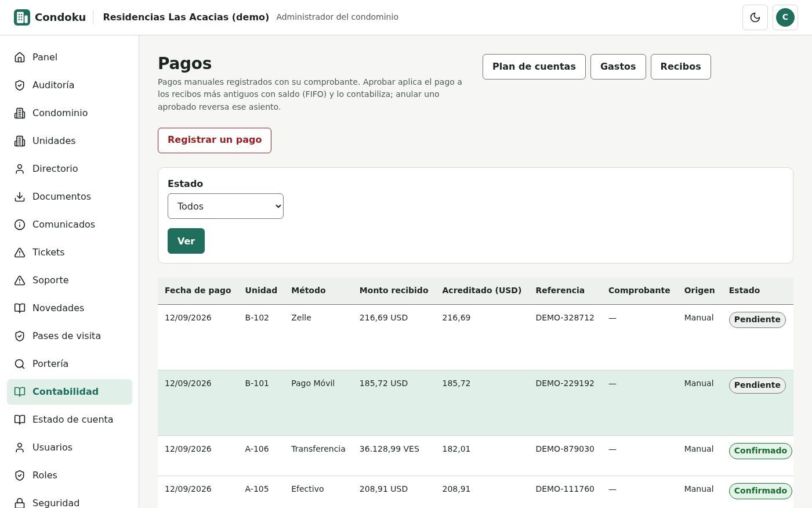Click reference DEMO-328712
The image size is (812, 508).
[x=565, y=318]
